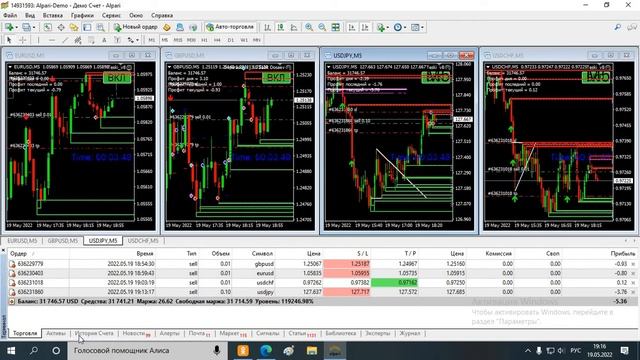Screen dimensions: 640x360
Task: Open the Strategy Tester icon
Action: (100, 27)
